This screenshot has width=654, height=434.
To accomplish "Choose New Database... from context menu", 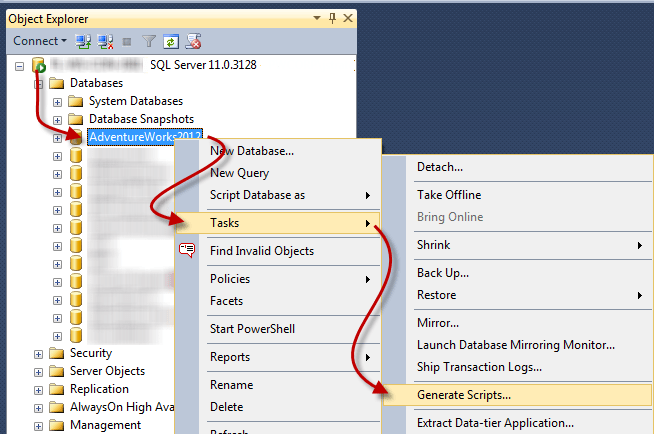I will 278,151.
